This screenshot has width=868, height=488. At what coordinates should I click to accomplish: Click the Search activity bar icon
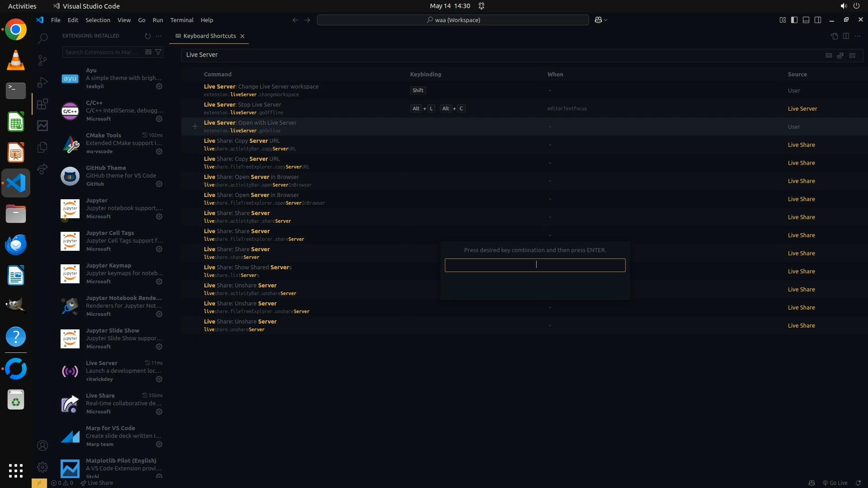42,38
